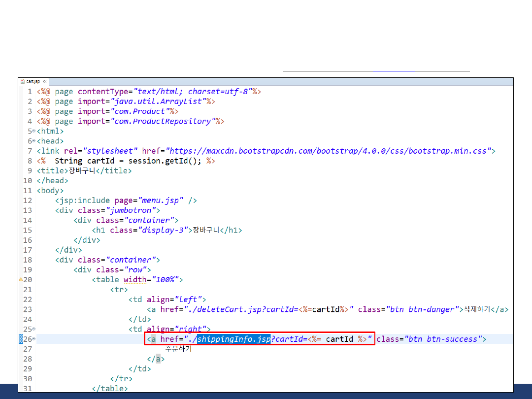The width and height of the screenshot is (532, 399).
Task: Click the highlighted shippingInfo.jsp text
Action: coord(234,339)
